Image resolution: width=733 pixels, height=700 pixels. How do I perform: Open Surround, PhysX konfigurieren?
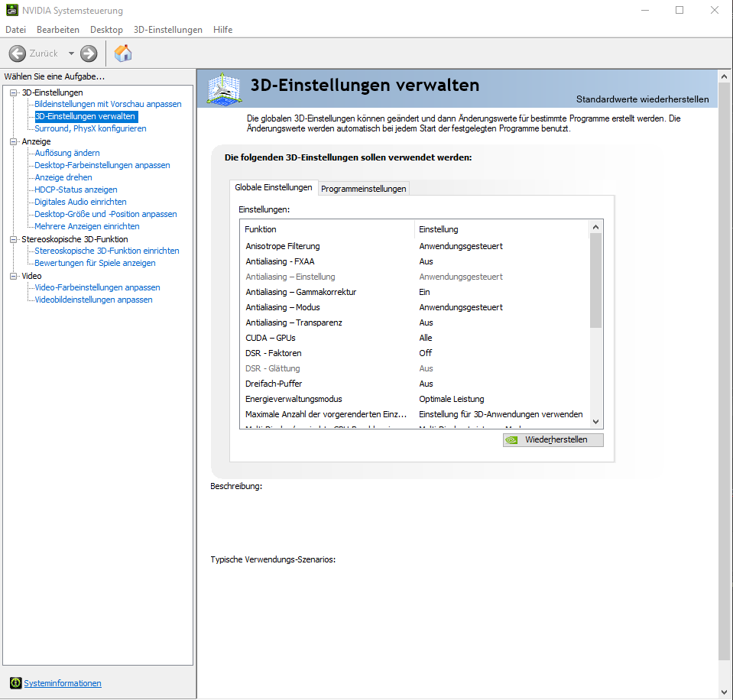[x=90, y=128]
